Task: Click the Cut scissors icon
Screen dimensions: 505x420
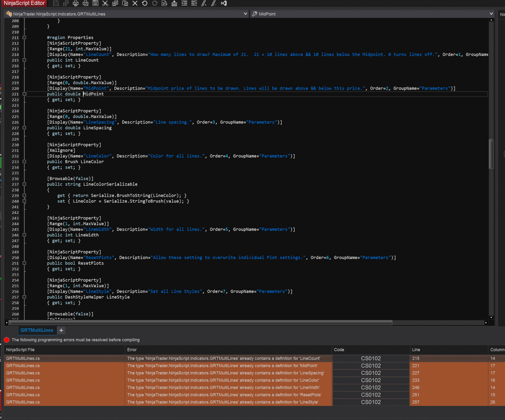Action: pyautogui.click(x=105, y=3)
